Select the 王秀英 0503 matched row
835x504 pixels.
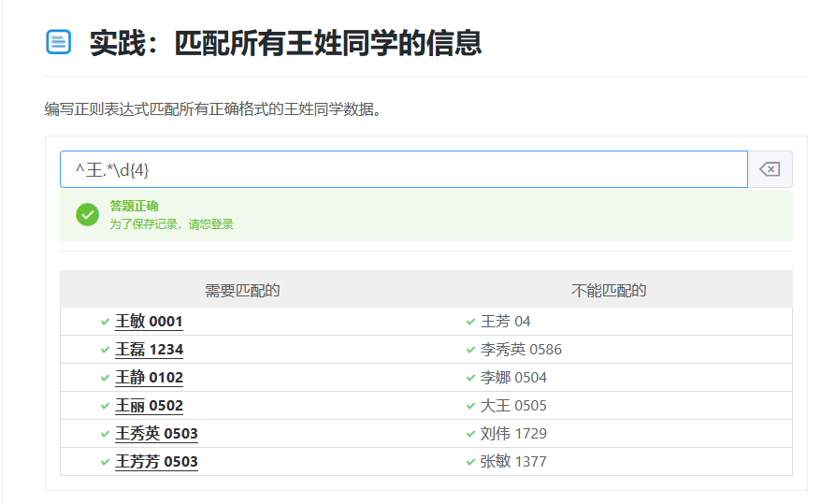156,434
